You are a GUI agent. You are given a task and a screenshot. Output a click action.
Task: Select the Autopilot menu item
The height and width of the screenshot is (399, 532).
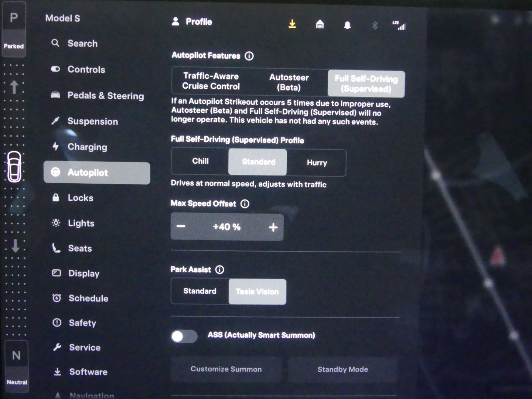(x=97, y=173)
